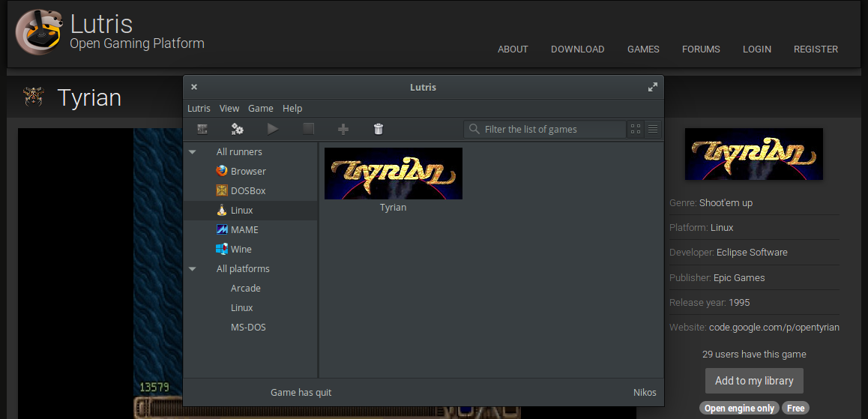
Task: Click the Stop game toolbar square
Action: pyautogui.click(x=308, y=129)
